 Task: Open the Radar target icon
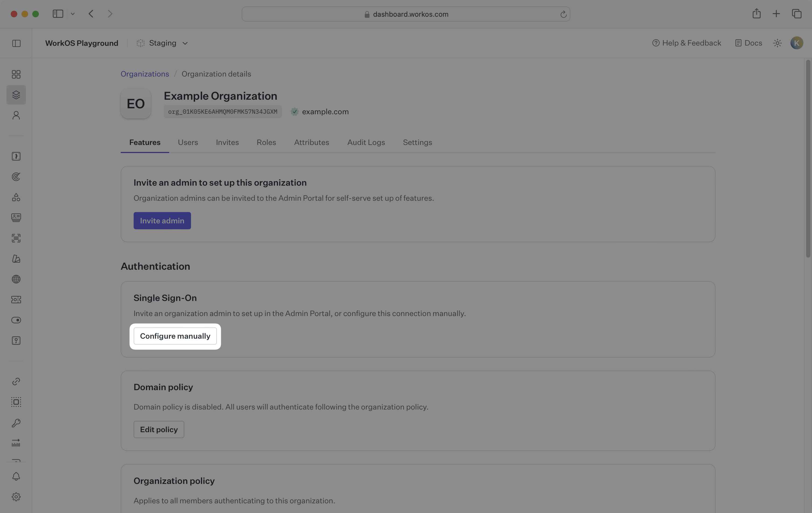pos(16,176)
